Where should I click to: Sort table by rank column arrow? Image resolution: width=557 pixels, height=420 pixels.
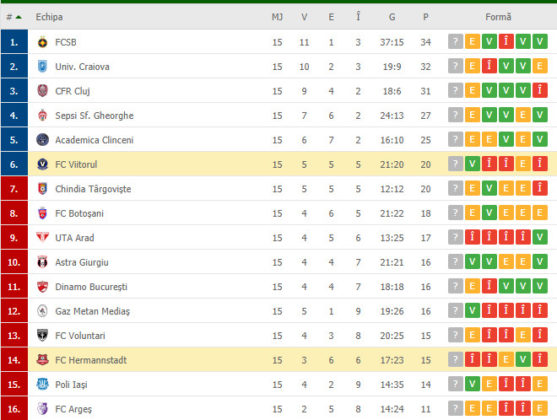[x=18, y=17]
